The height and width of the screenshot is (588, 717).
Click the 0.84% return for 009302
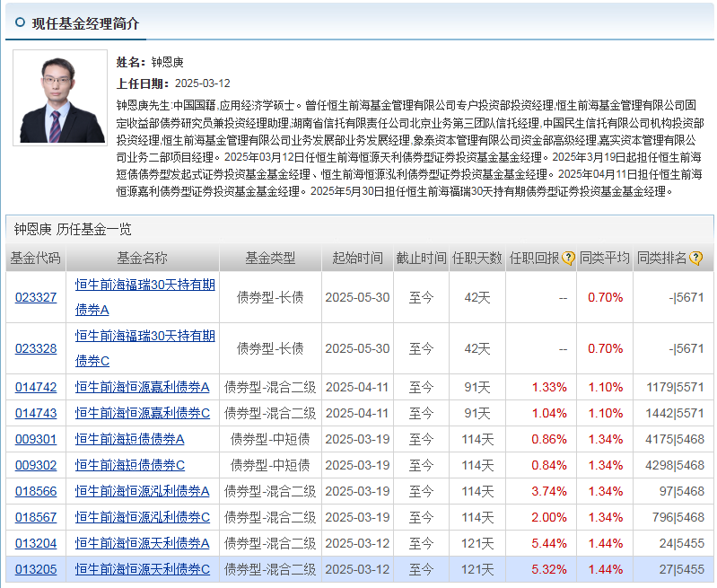(x=548, y=465)
